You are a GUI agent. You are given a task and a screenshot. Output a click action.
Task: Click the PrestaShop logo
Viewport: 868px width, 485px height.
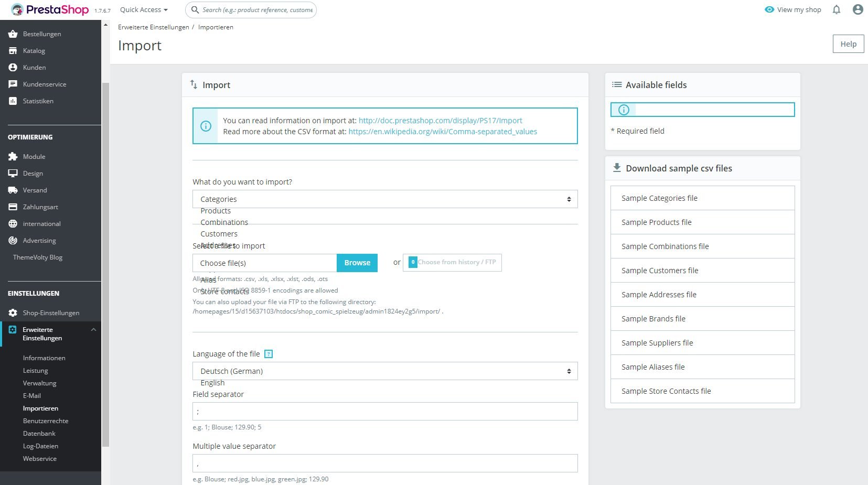pyautogui.click(x=50, y=9)
